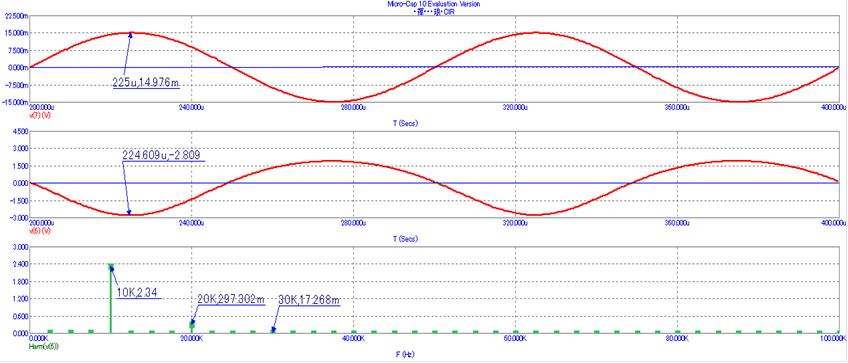Click the 40.000K frequency axis value
Viewport: 848px width, 363px height.
354,338
